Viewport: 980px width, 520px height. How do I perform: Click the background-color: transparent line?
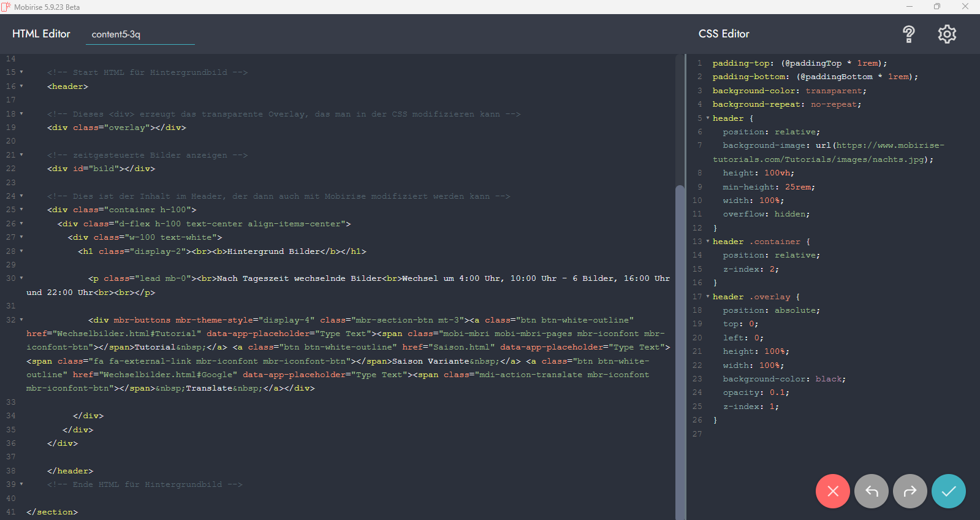point(789,91)
